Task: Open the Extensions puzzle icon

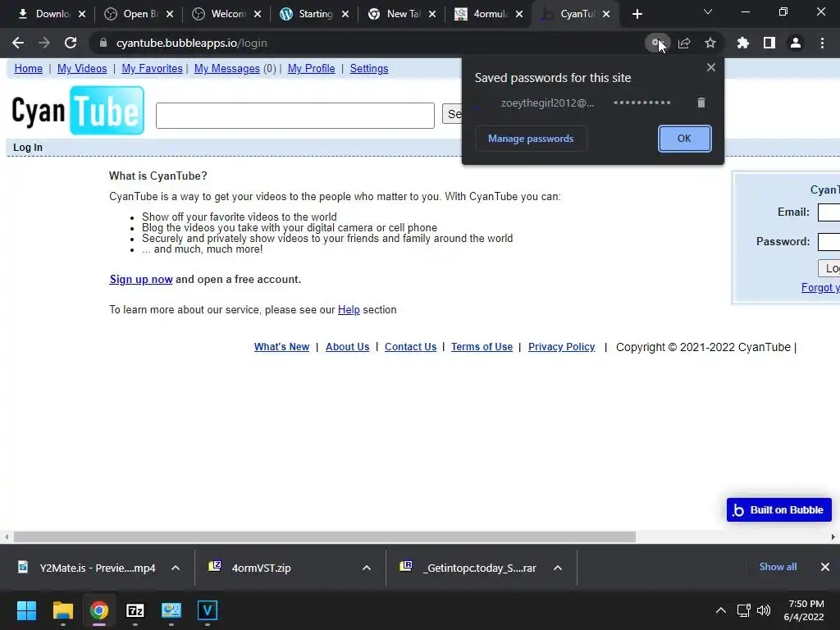Action: coord(743,43)
